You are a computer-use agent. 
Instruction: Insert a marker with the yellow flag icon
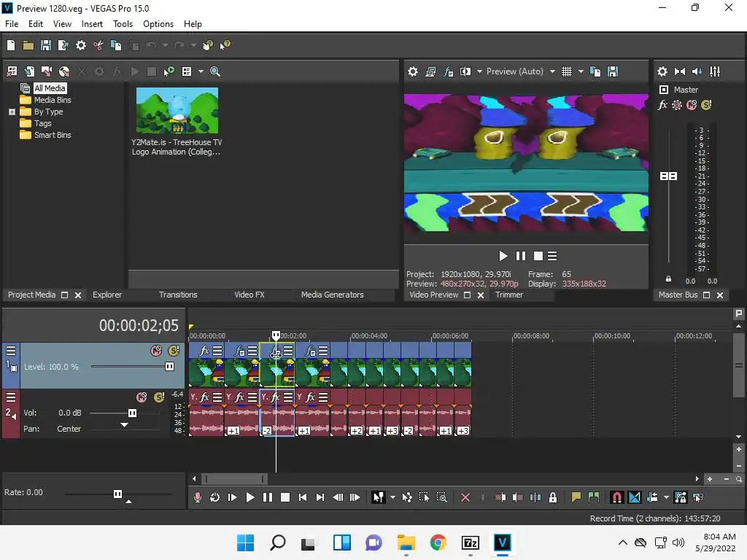(x=576, y=497)
